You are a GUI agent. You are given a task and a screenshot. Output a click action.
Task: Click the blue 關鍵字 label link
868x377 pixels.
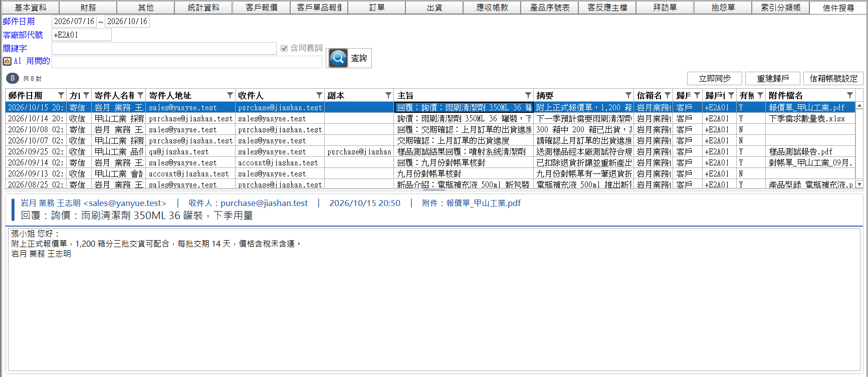click(15, 48)
